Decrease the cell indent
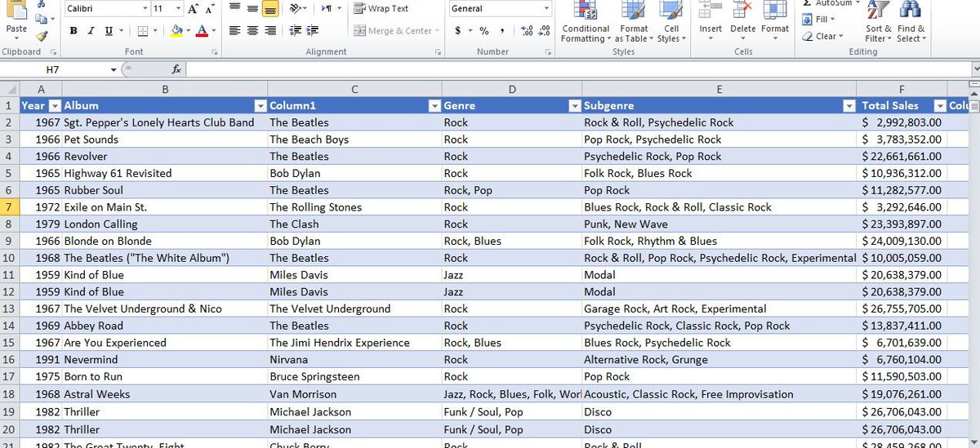 (296, 31)
